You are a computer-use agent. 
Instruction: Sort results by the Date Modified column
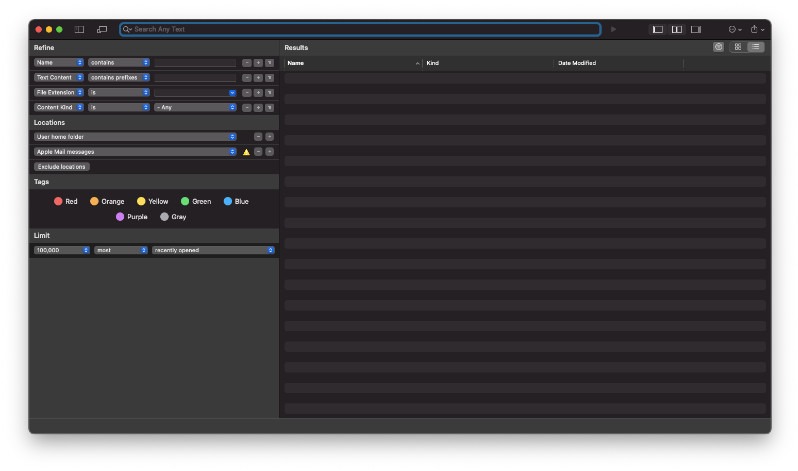[618, 63]
